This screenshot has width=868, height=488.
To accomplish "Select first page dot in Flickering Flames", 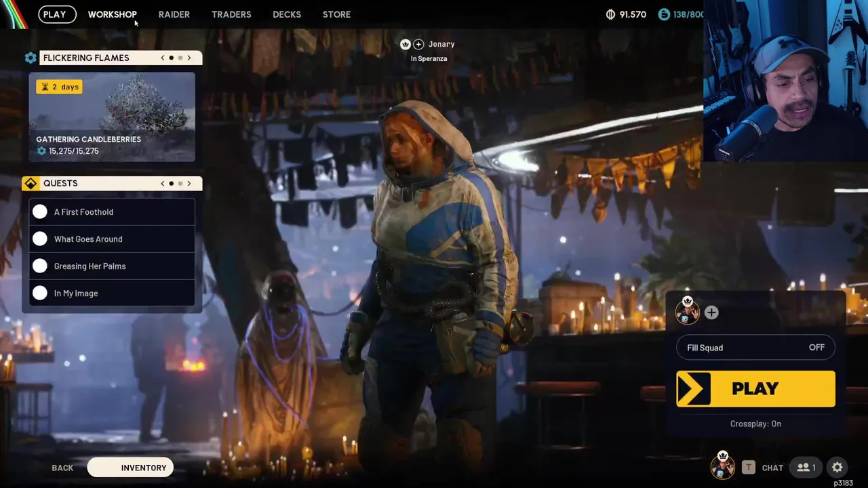I will pos(171,58).
